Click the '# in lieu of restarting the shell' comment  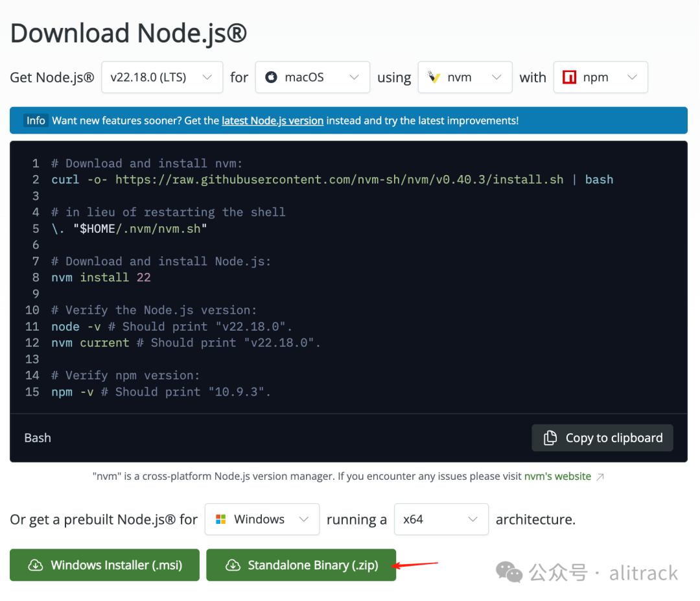tap(169, 212)
